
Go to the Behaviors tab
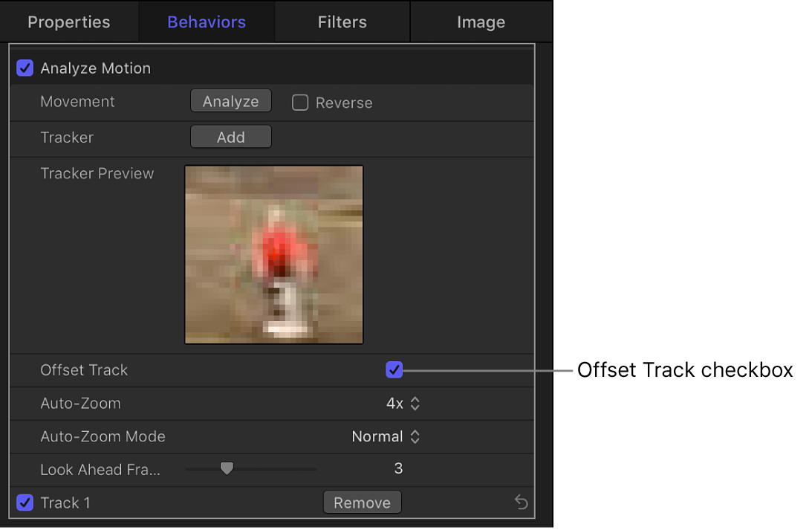click(x=207, y=22)
